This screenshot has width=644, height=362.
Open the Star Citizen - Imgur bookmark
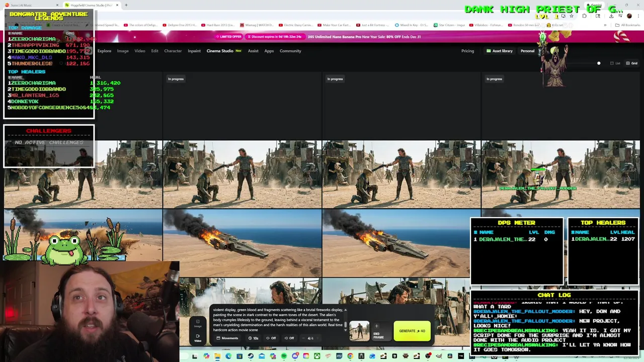(x=449, y=25)
